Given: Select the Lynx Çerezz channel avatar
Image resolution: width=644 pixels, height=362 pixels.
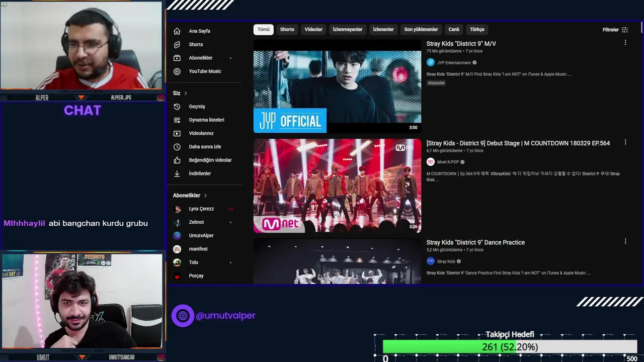Looking at the screenshot, I should 177,209.
